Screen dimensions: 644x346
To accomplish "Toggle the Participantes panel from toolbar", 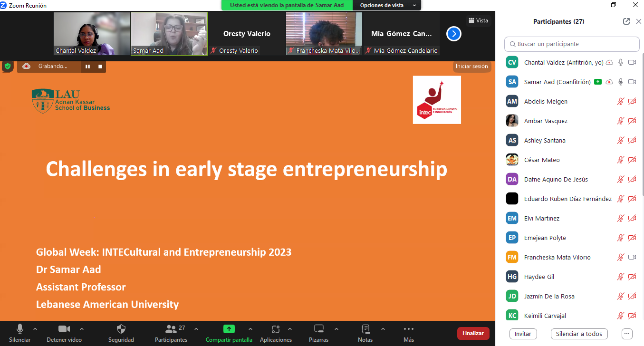I will point(171,329).
